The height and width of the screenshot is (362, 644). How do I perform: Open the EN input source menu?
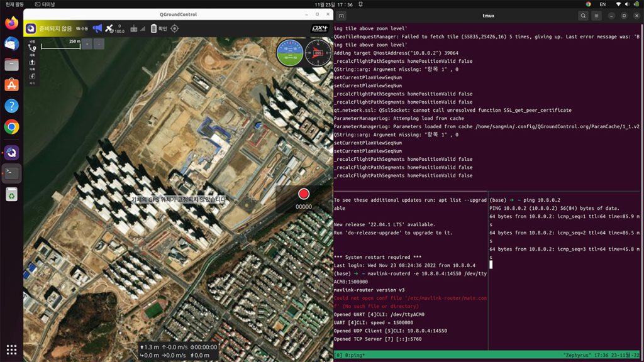point(602,4)
